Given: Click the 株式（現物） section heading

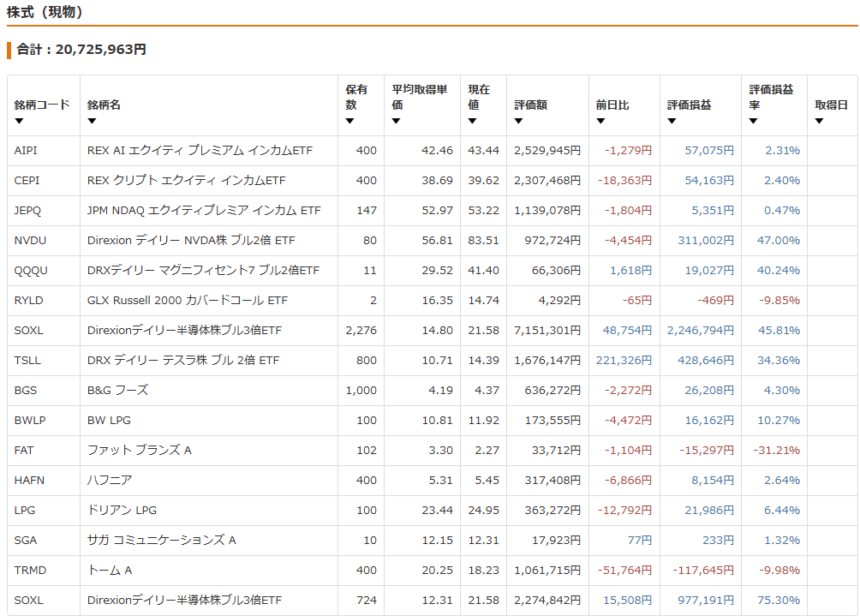Looking at the screenshot, I should tap(45, 11).
